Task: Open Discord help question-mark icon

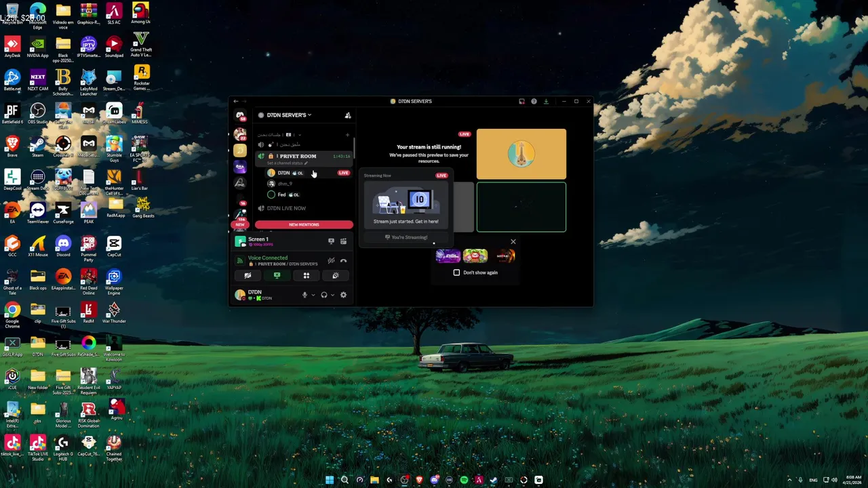Action: click(534, 101)
